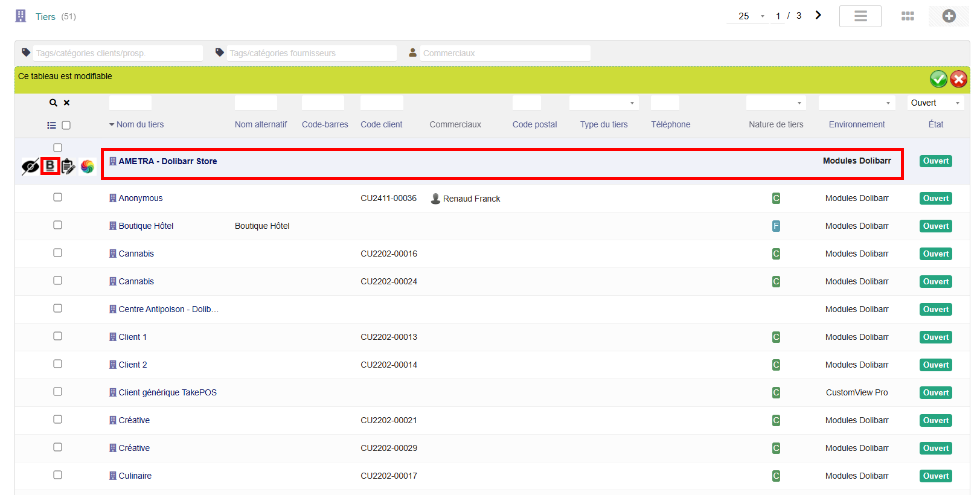Open the Client générique TakePOS link
This screenshot has height=495, width=980.
[x=167, y=392]
